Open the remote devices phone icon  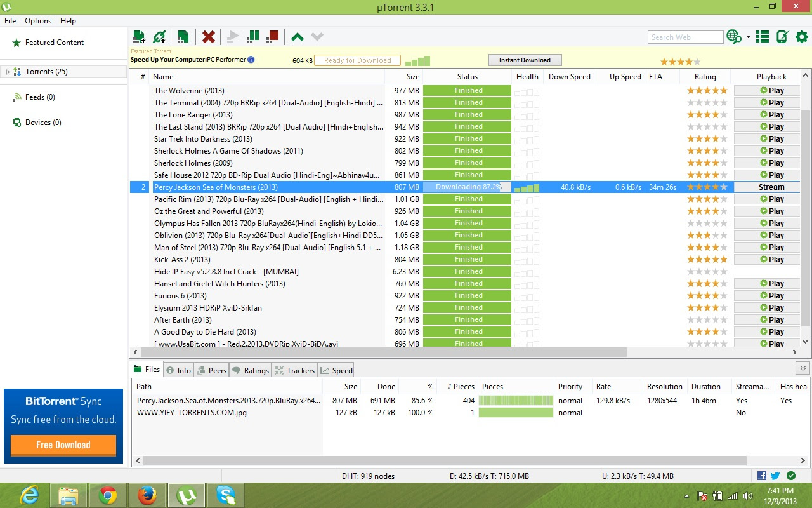pyautogui.click(x=782, y=37)
